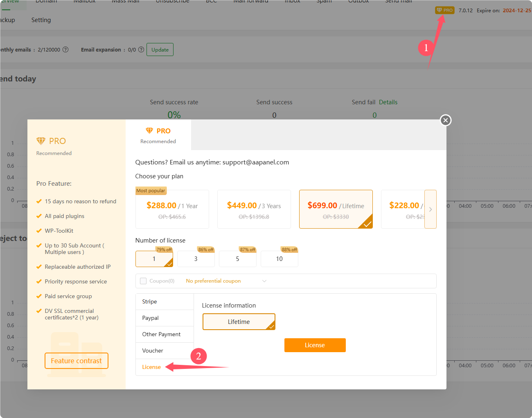532x418 pixels.
Task: Click the 87% off discount tag
Action: [248, 249]
